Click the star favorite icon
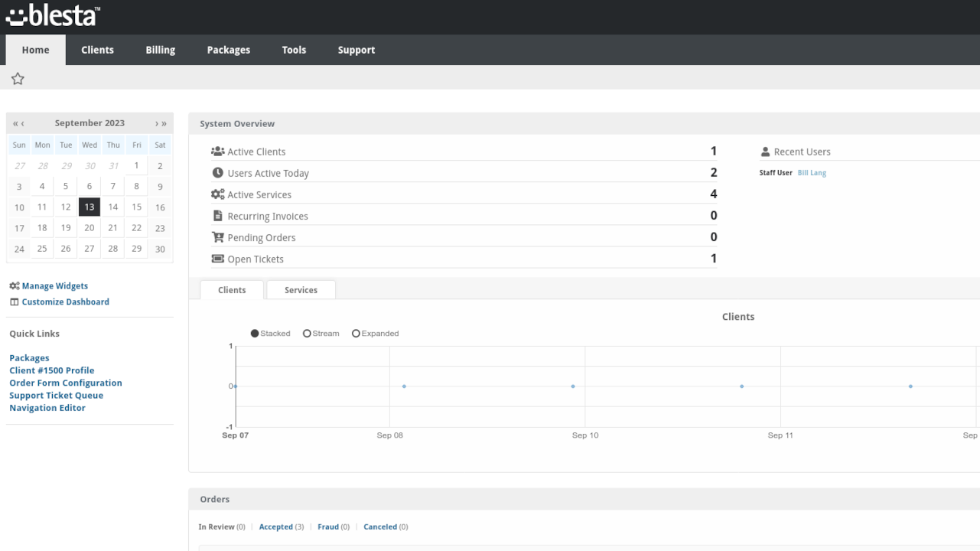This screenshot has height=551, width=980. click(x=18, y=79)
